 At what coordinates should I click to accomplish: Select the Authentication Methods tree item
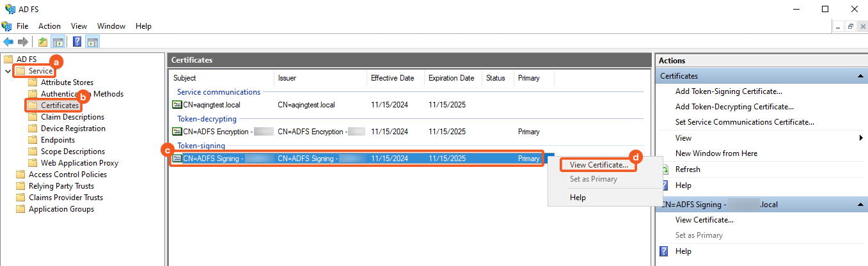click(x=82, y=94)
